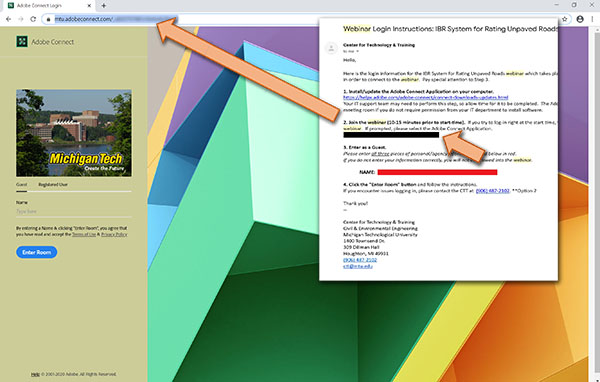Click the phone number link in the email signature
The width and height of the screenshot is (600, 382).
tap(360, 260)
